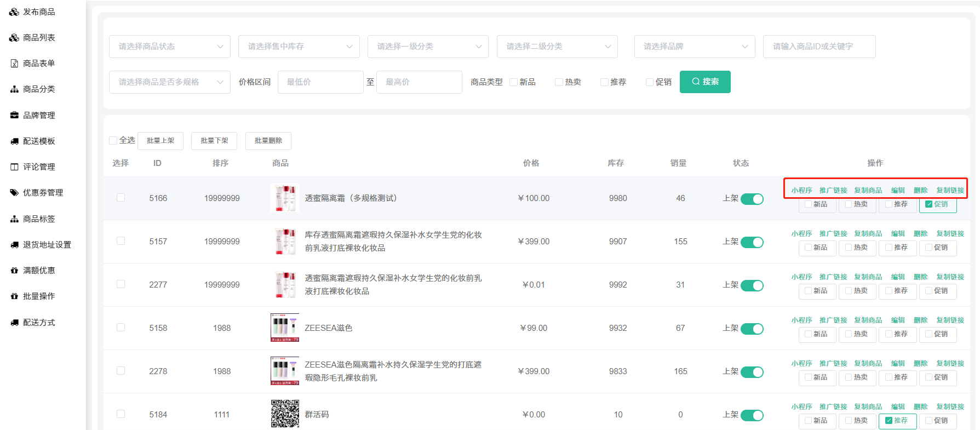
Task: Click the 最低价 price input field
Action: pyautogui.click(x=320, y=82)
